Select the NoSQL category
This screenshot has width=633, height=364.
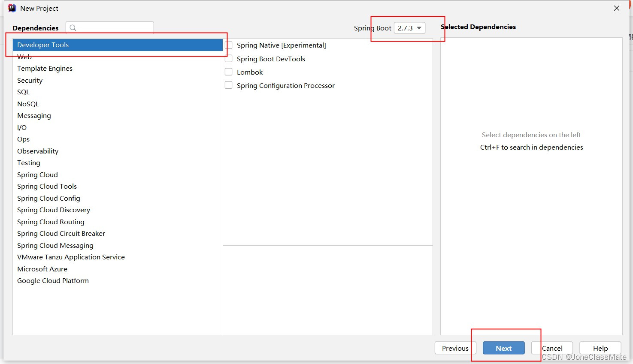(x=118, y=104)
